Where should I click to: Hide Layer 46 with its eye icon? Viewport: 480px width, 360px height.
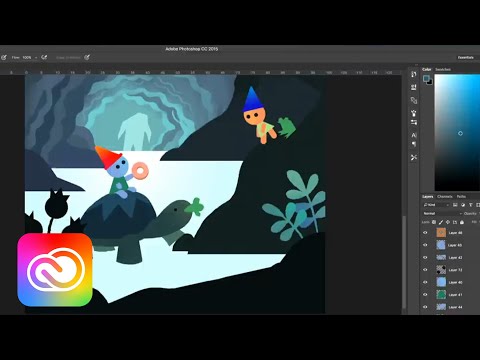click(425, 233)
